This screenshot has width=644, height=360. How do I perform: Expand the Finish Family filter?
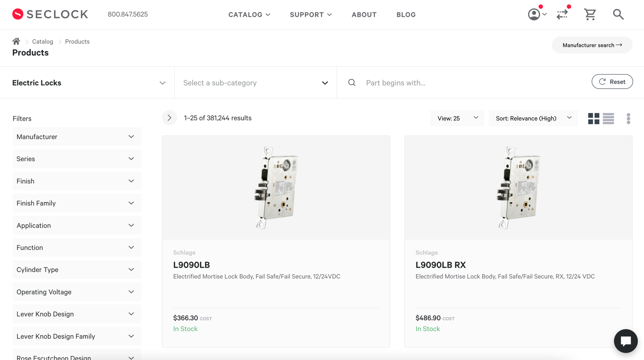pos(77,203)
